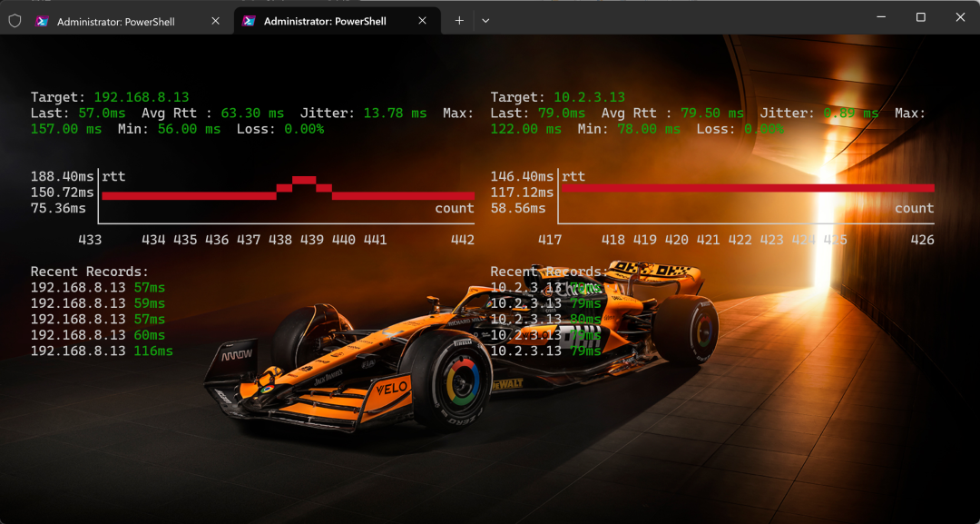The image size is (980, 524).
Task: Click the Min value 78.00 ms
Action: click(649, 130)
